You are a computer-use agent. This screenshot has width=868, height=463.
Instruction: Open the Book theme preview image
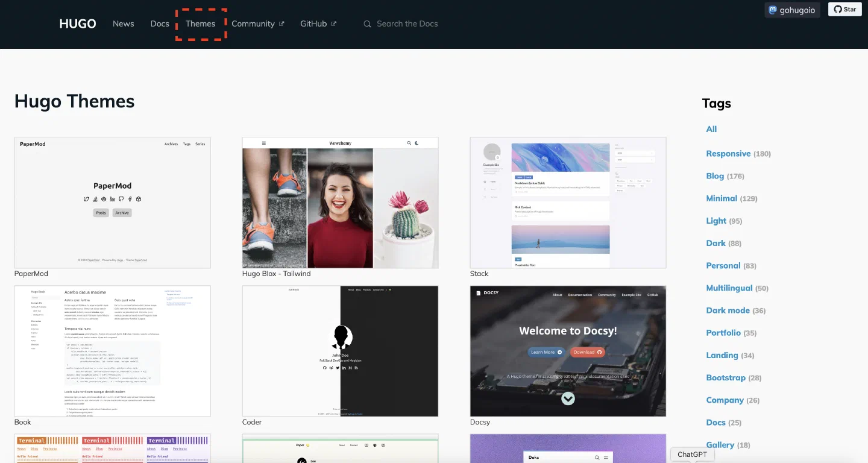coord(113,351)
